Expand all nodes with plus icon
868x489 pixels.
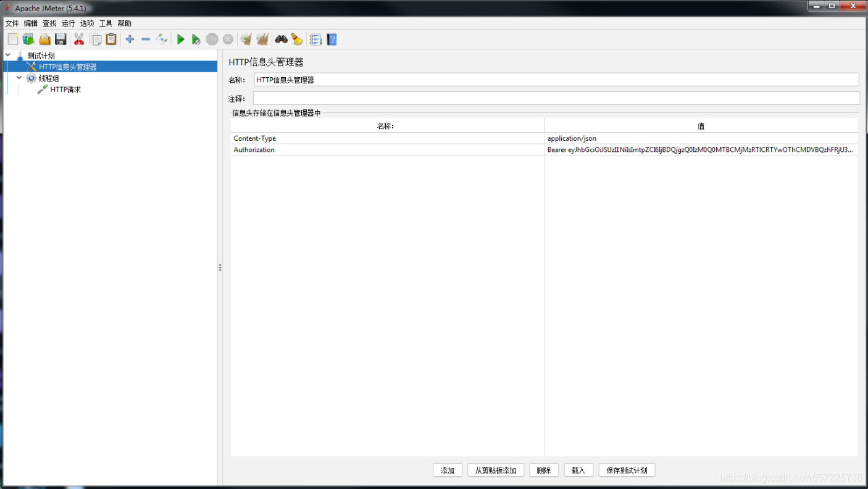(x=130, y=40)
